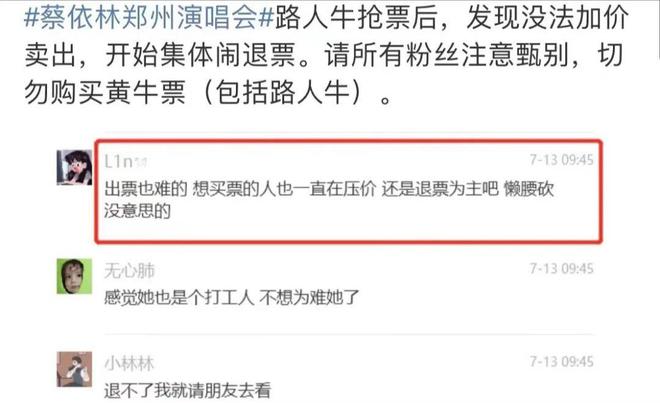
Task: Open L1n's cartoon avatar
Action: click(75, 167)
